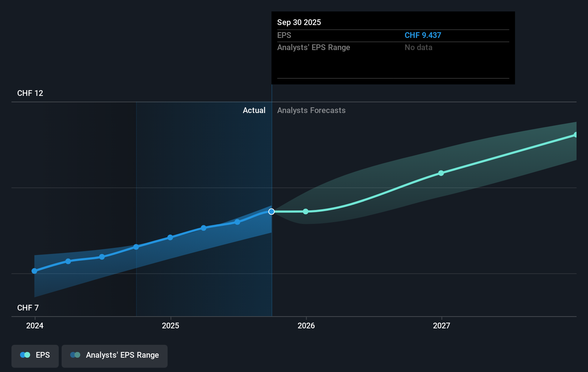Image resolution: width=588 pixels, height=372 pixels.
Task: Click the first blue EPS data point near 2024
Action: click(x=34, y=271)
